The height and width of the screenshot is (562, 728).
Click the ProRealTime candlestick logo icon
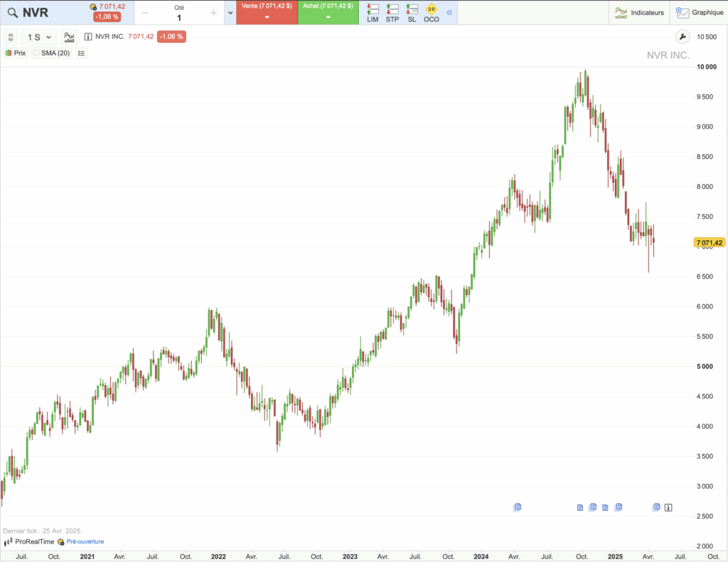point(8,541)
